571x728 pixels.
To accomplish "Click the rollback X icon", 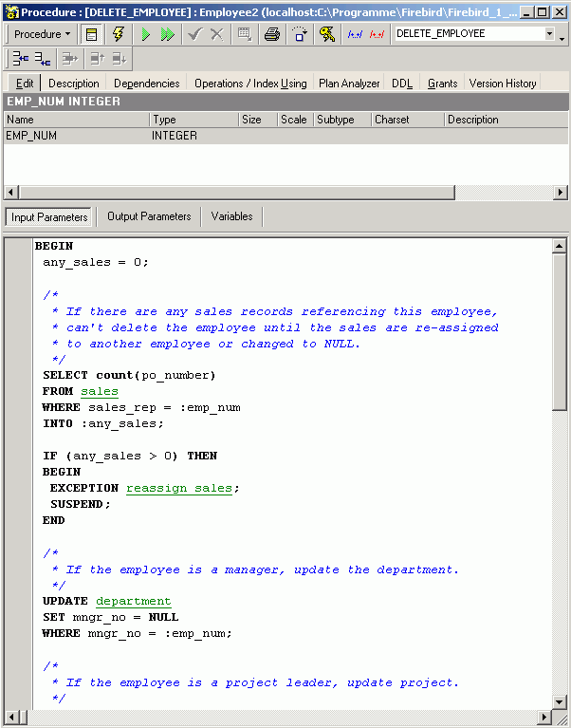I will tap(216, 34).
